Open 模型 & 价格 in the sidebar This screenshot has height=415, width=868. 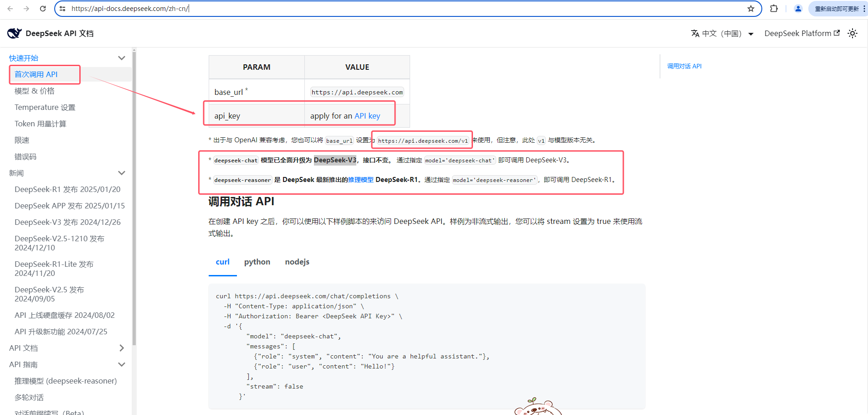tap(35, 91)
